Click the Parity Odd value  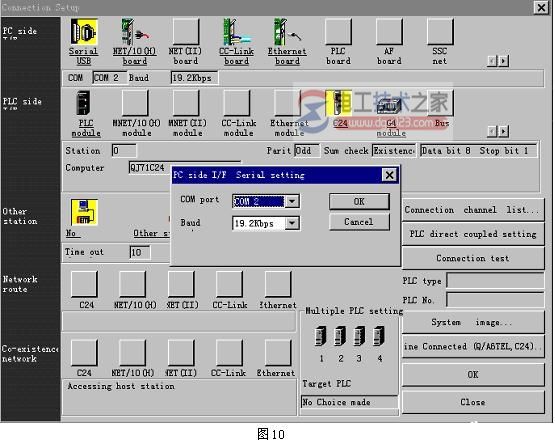point(307,151)
